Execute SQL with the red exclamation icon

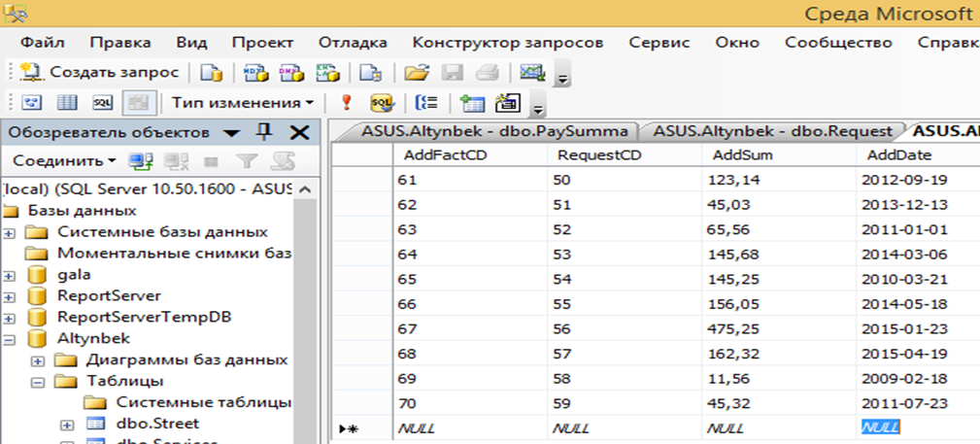pyautogui.click(x=347, y=103)
